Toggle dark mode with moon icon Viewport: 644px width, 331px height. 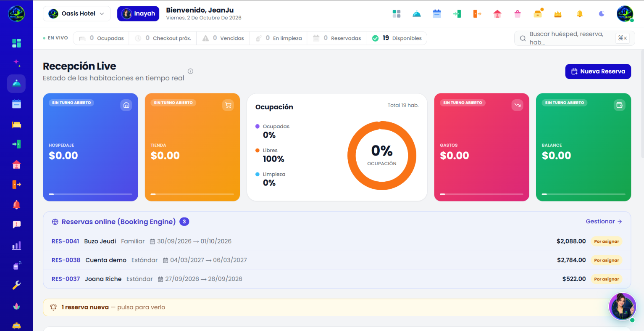(602, 14)
